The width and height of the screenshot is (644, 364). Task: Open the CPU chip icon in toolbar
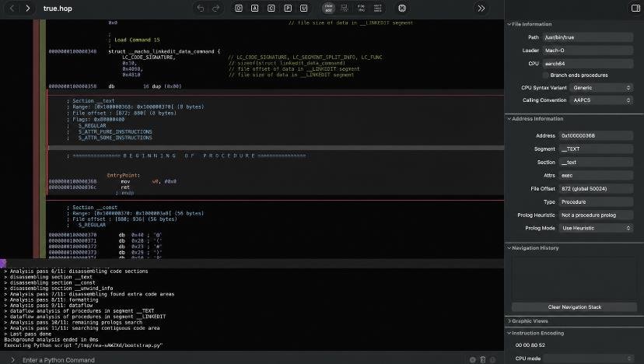click(x=402, y=9)
